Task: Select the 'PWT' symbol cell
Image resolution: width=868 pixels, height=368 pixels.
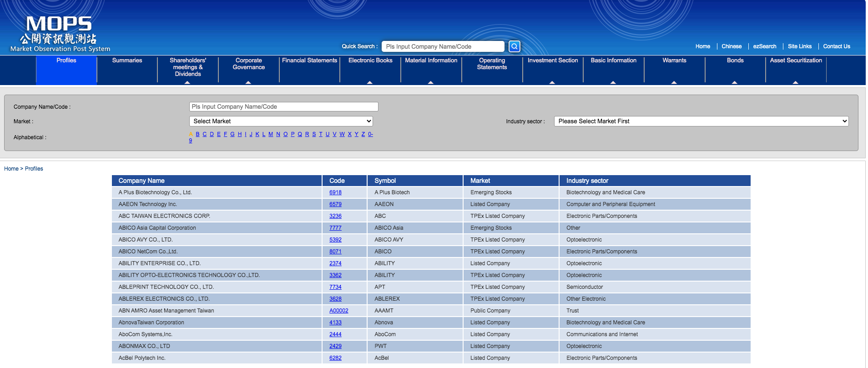Action: click(415, 346)
